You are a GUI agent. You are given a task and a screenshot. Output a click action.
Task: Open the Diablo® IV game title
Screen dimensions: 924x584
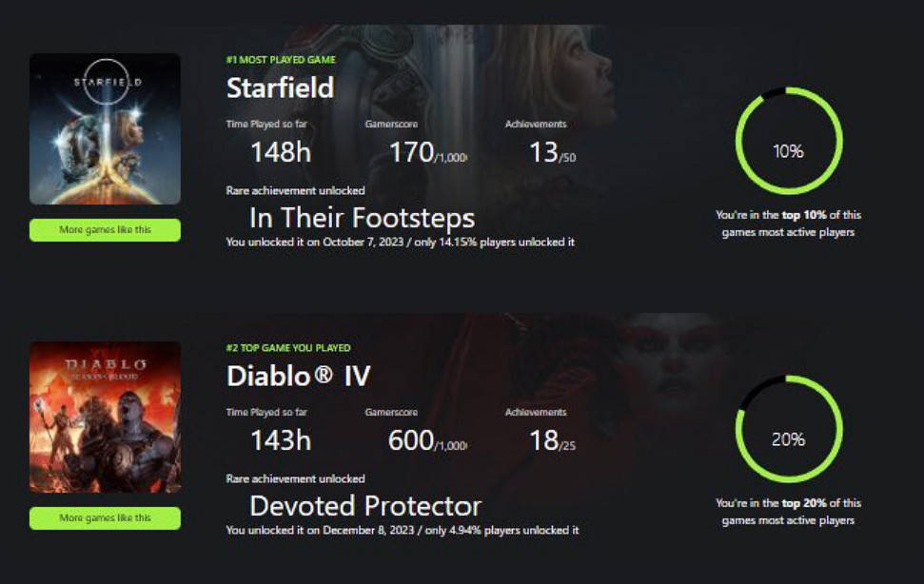(298, 376)
